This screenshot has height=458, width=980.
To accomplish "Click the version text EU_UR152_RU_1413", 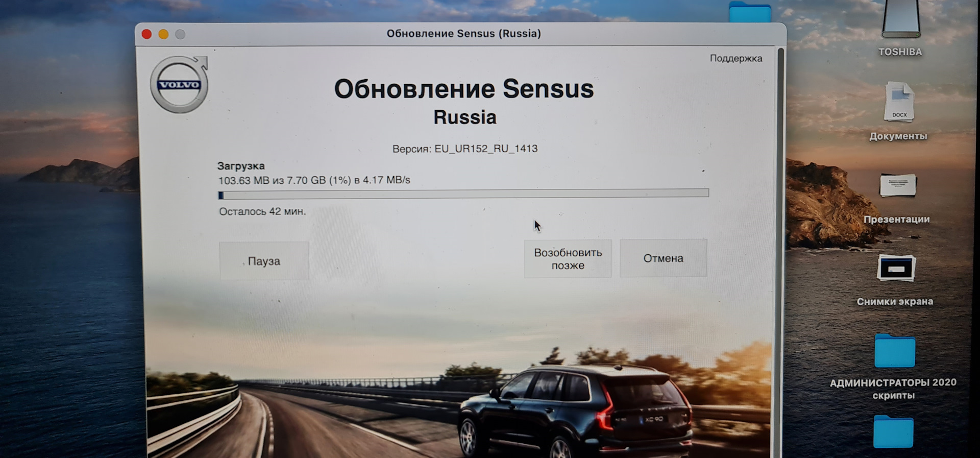I will (486, 149).
